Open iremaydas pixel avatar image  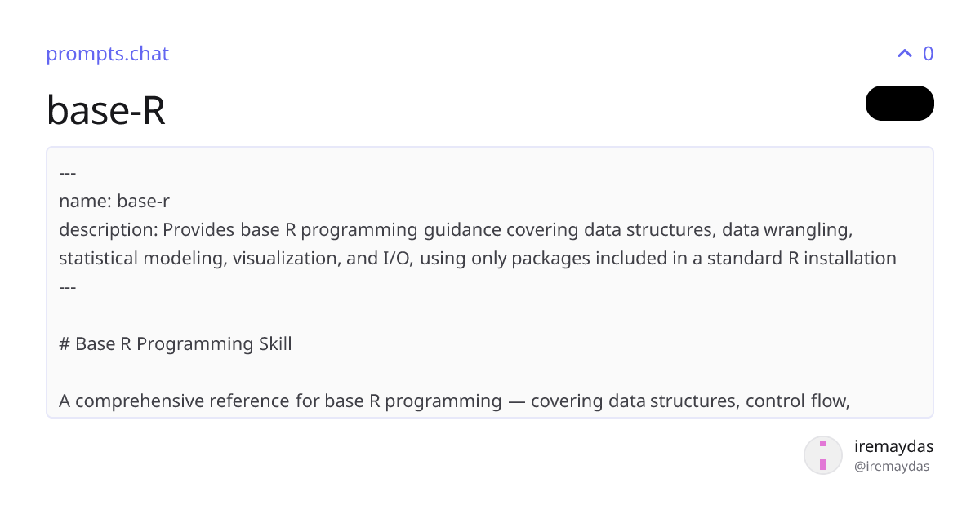click(823, 455)
